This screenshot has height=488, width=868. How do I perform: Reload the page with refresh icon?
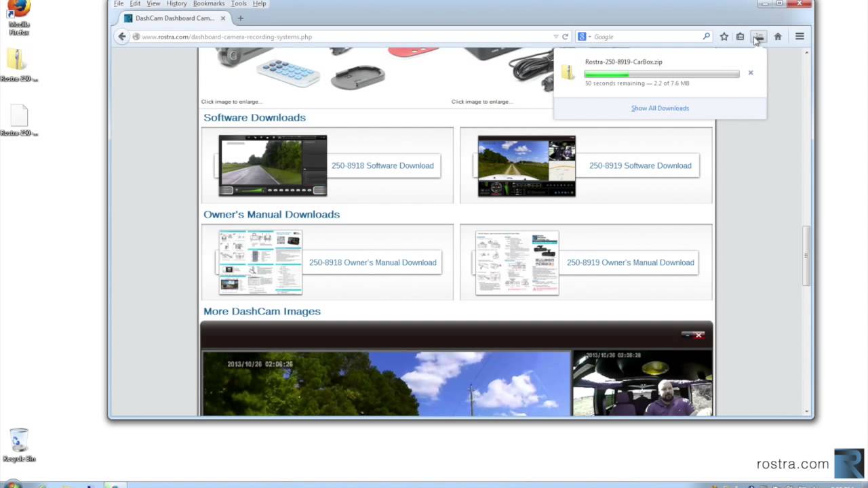click(x=565, y=37)
